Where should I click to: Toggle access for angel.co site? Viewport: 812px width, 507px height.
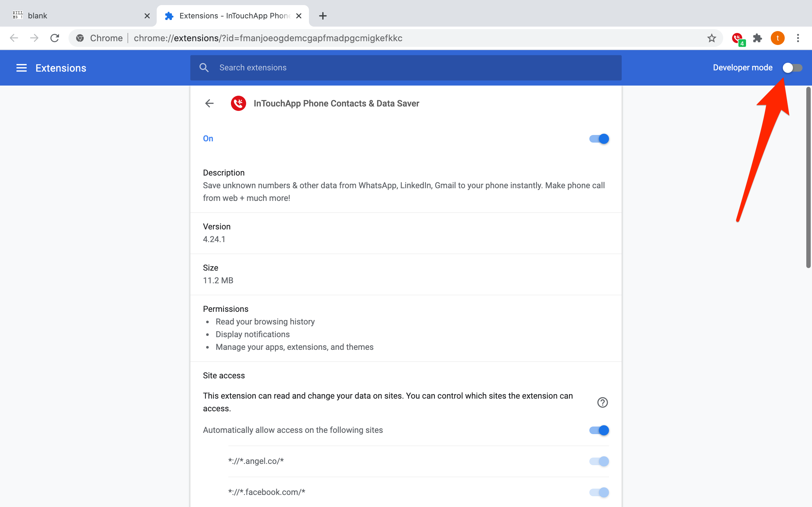[599, 461]
